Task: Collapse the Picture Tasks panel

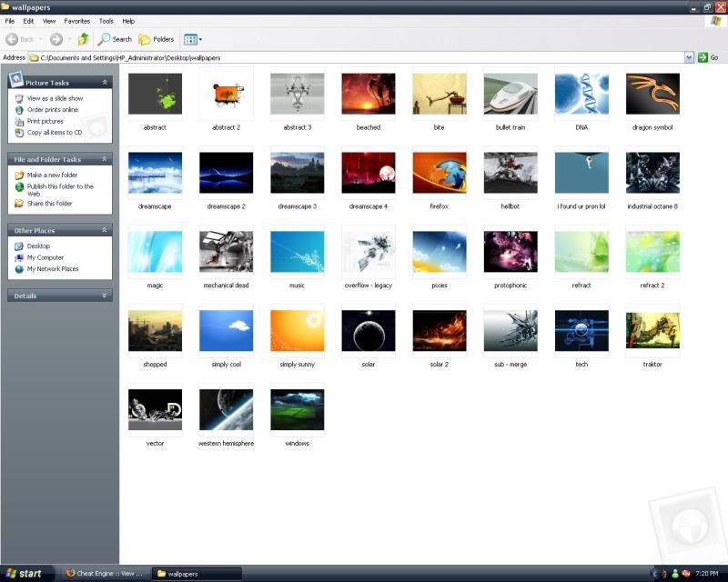Action: 106,83
